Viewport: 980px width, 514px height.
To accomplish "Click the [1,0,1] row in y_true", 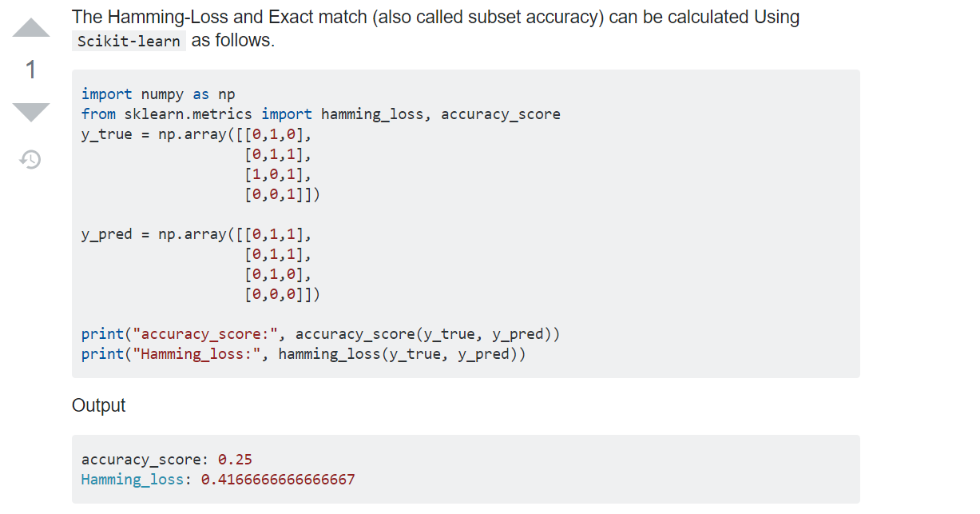I will coord(277,174).
